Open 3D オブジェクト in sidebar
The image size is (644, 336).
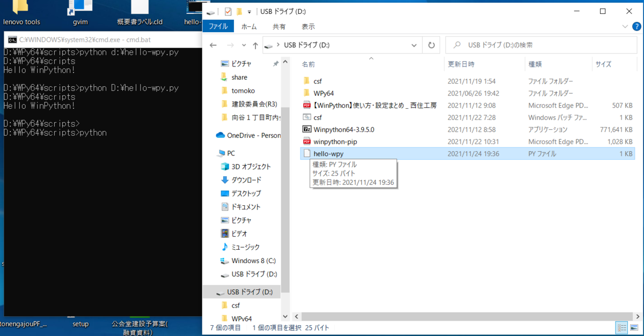click(251, 166)
